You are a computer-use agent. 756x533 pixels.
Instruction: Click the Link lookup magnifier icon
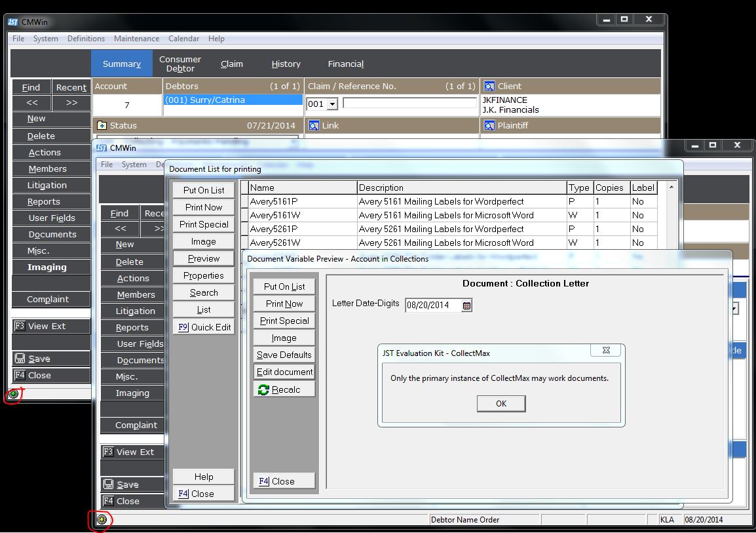(x=314, y=125)
